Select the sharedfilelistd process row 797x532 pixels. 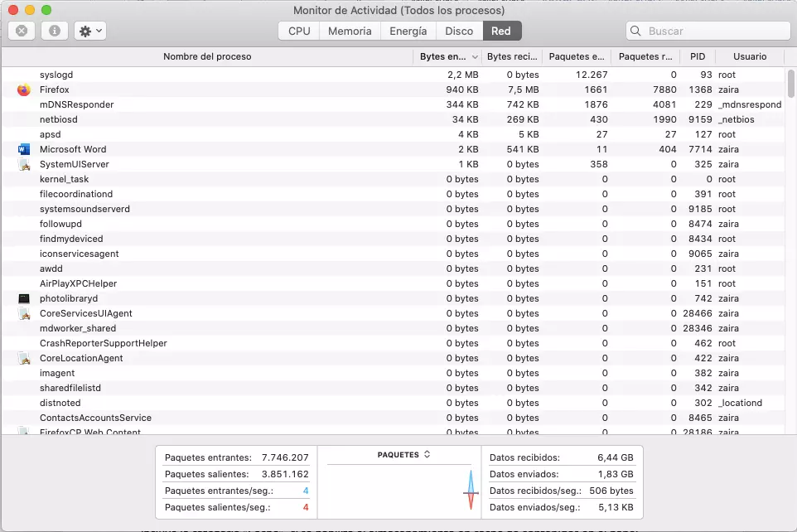[x=394, y=388]
